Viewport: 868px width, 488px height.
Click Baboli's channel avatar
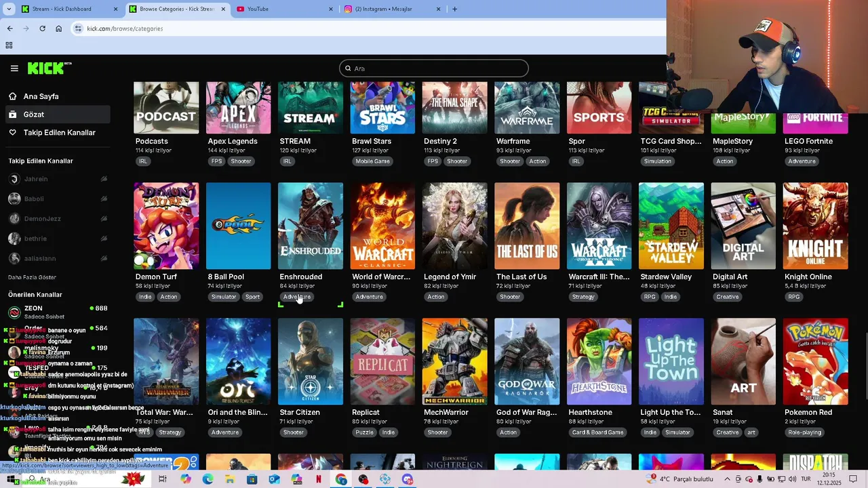14,199
